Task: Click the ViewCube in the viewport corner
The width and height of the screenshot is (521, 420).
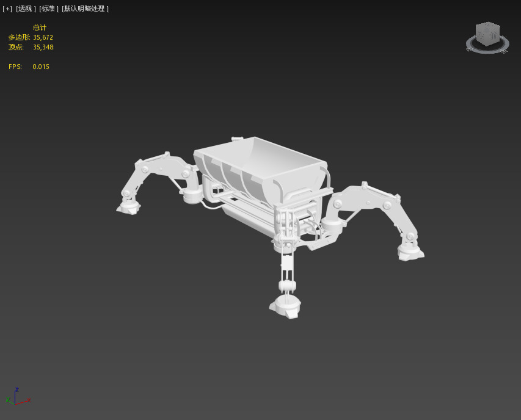Action: [488, 34]
